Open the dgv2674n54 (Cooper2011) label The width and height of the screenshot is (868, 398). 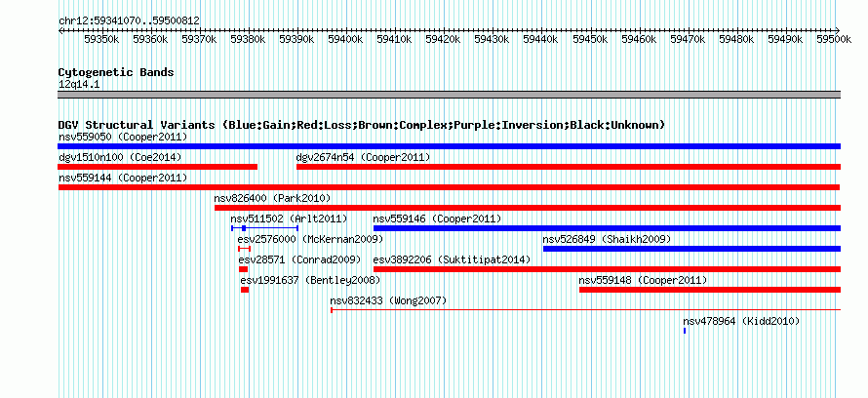(x=363, y=157)
